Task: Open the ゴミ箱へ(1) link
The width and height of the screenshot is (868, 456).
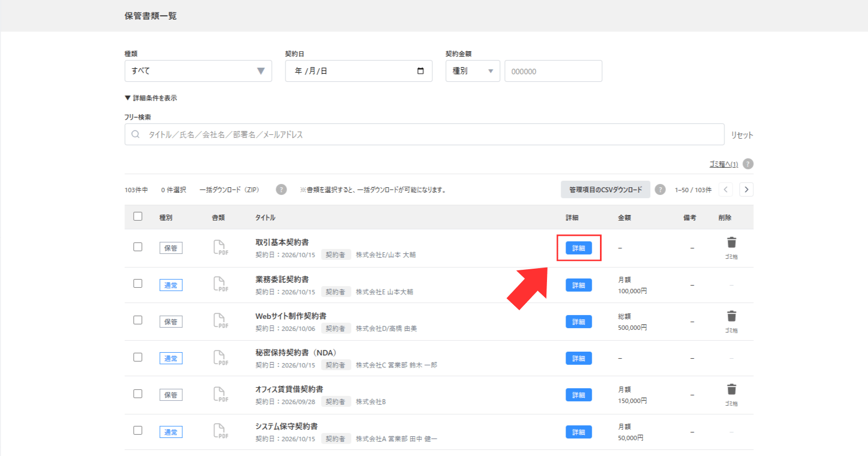Action: [723, 164]
